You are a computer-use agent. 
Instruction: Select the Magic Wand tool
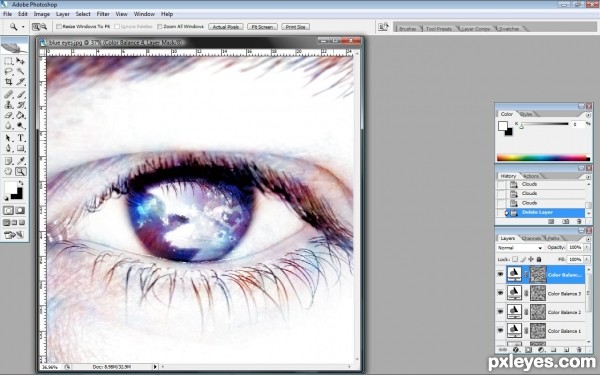(20, 72)
